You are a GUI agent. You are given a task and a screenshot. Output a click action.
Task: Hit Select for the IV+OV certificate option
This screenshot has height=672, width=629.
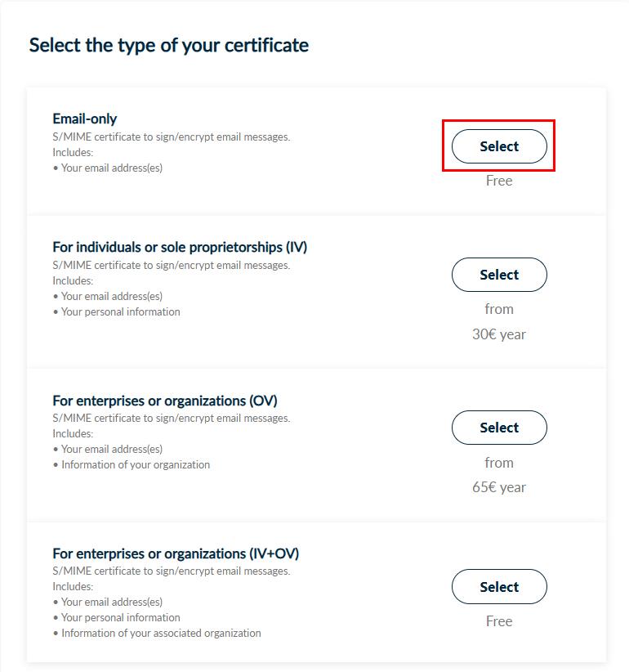click(499, 587)
